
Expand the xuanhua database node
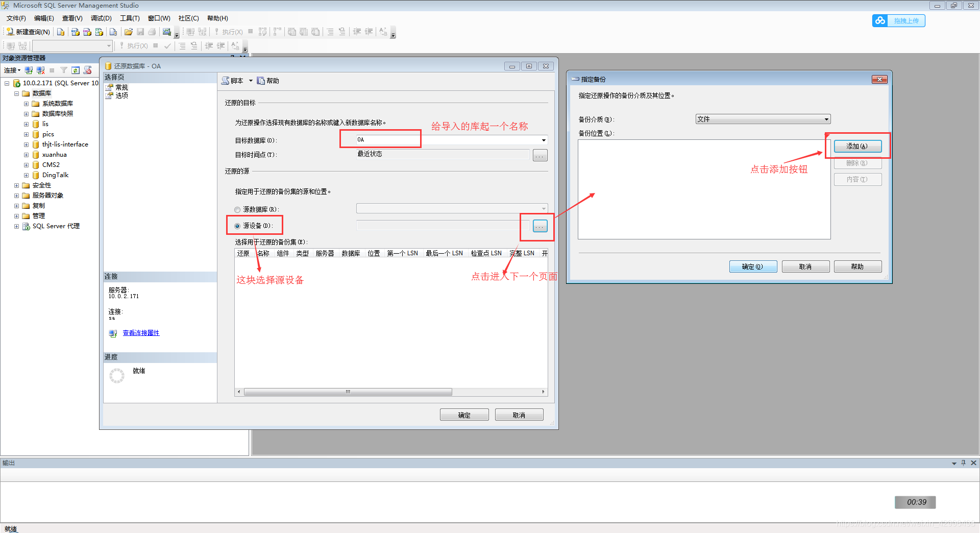pyautogui.click(x=26, y=155)
